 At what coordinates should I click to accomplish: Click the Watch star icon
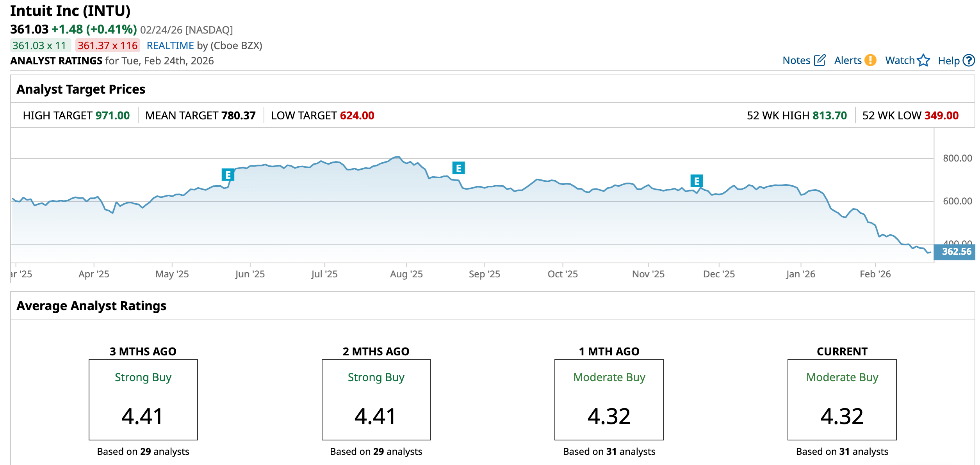pos(923,60)
